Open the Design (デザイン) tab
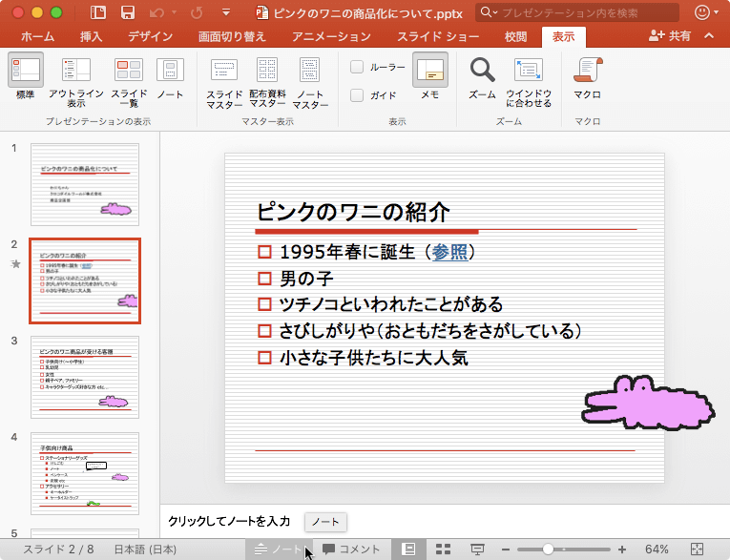 [x=150, y=36]
